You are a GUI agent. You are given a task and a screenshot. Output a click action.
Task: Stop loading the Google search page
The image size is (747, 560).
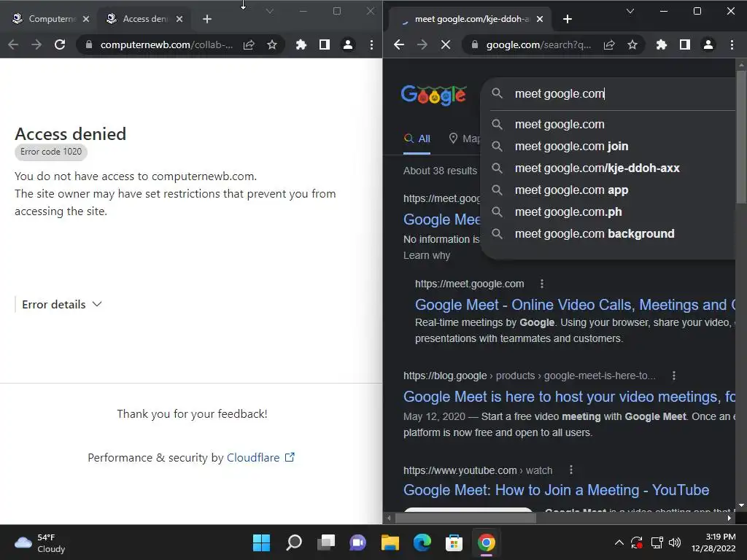[446, 44]
